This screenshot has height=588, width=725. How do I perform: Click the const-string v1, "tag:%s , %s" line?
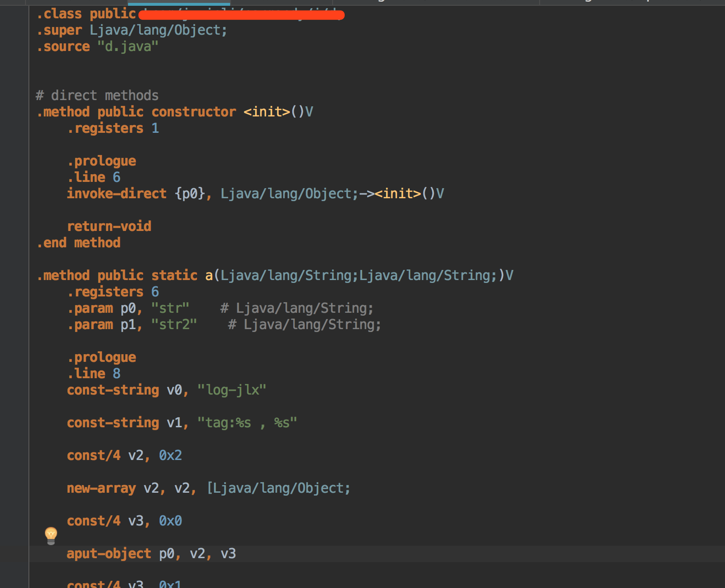182,423
